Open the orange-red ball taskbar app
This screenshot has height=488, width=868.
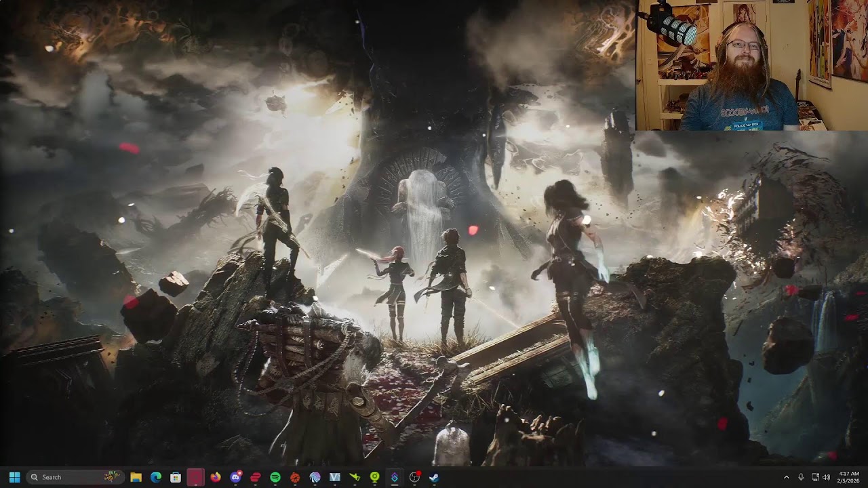point(295,477)
